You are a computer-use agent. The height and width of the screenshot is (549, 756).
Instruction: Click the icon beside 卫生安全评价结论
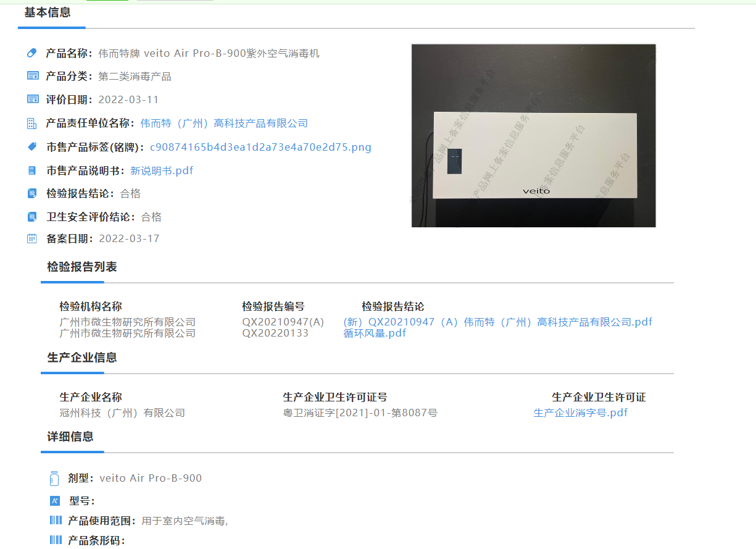pos(32,217)
